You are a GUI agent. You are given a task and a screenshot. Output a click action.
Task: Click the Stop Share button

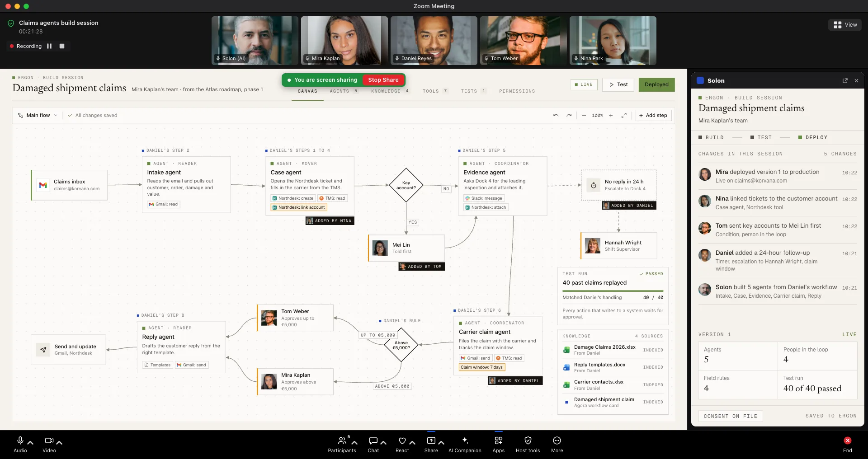[383, 80]
